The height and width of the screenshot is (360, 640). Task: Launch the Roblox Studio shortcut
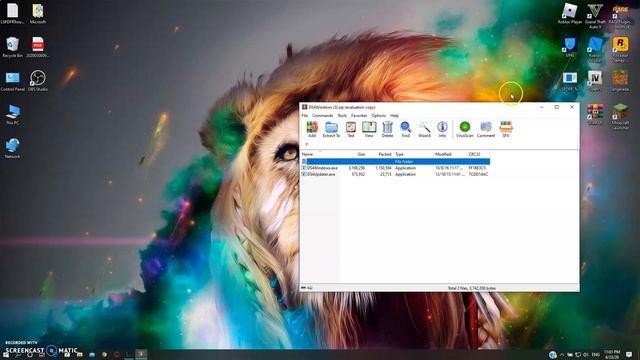point(595,49)
